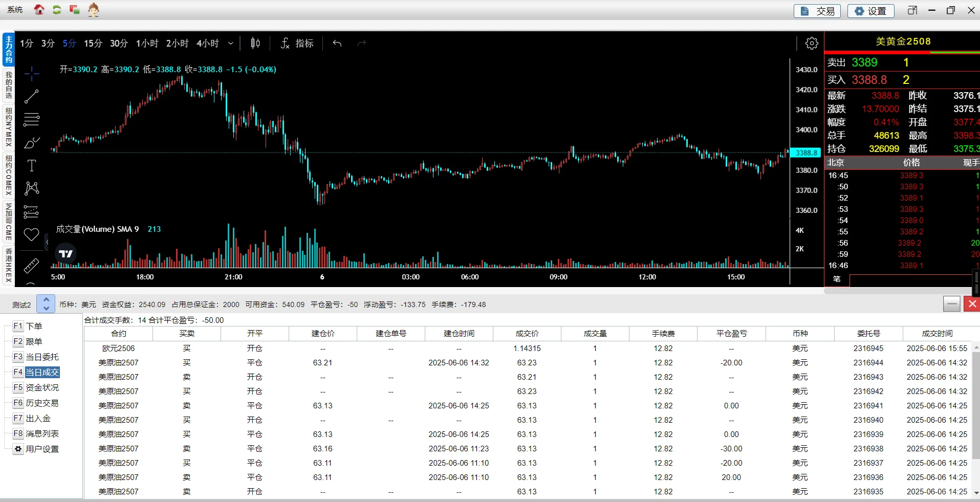Click the 平仓盈亏 column header
Screen dimensions: 980x502
[x=731, y=334]
